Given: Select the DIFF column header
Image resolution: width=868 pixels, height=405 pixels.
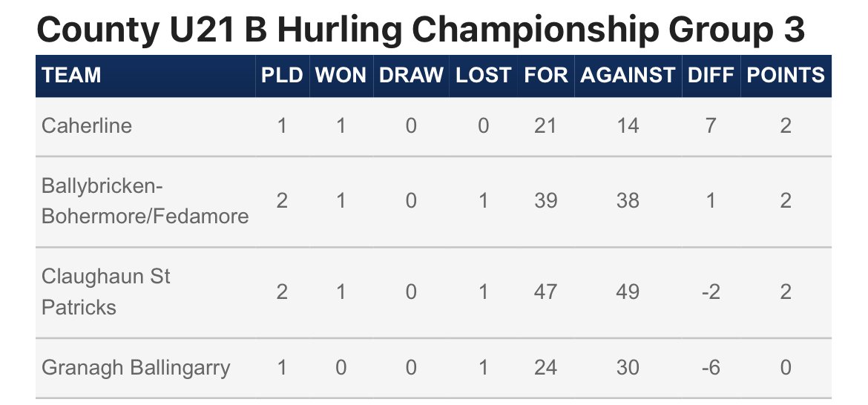Looking at the screenshot, I should point(711,75).
